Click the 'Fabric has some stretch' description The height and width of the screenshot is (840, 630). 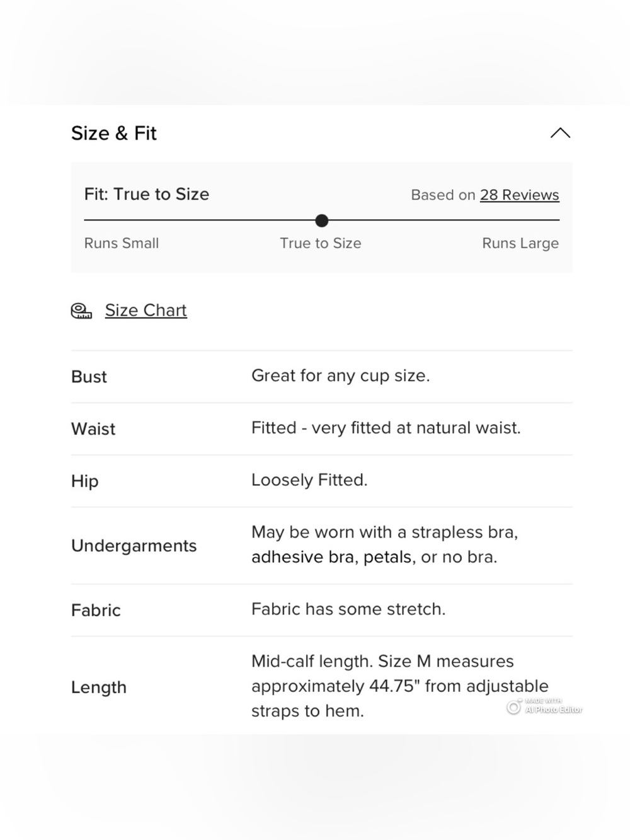pos(348,609)
